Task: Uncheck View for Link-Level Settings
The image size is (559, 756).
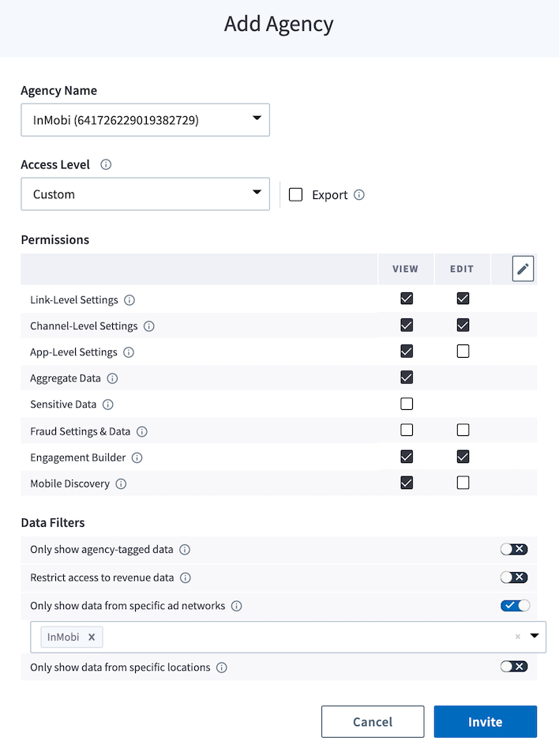Action: (x=407, y=299)
